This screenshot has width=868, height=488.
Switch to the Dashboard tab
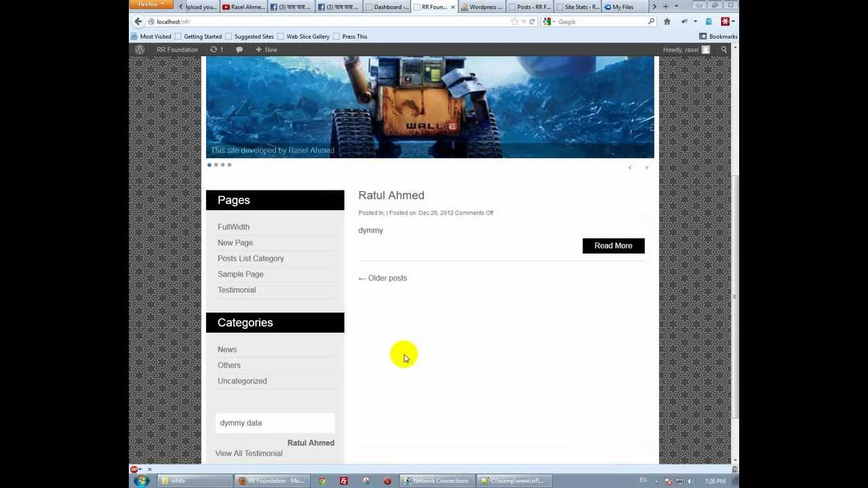pyautogui.click(x=387, y=7)
